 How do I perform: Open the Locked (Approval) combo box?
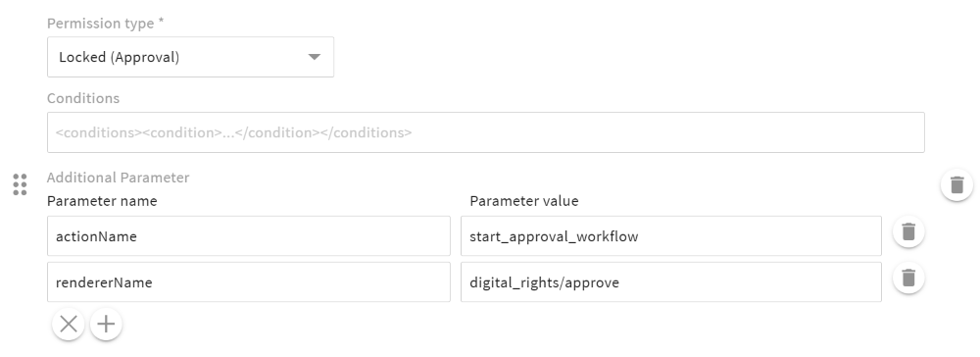[191, 57]
